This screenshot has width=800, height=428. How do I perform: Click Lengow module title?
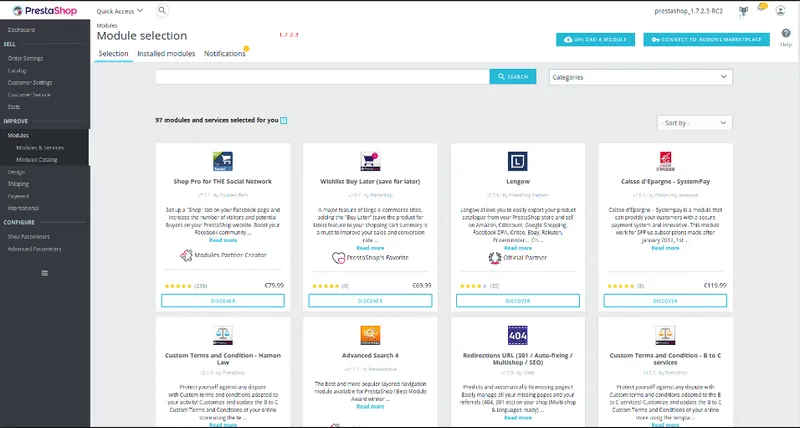(518, 182)
